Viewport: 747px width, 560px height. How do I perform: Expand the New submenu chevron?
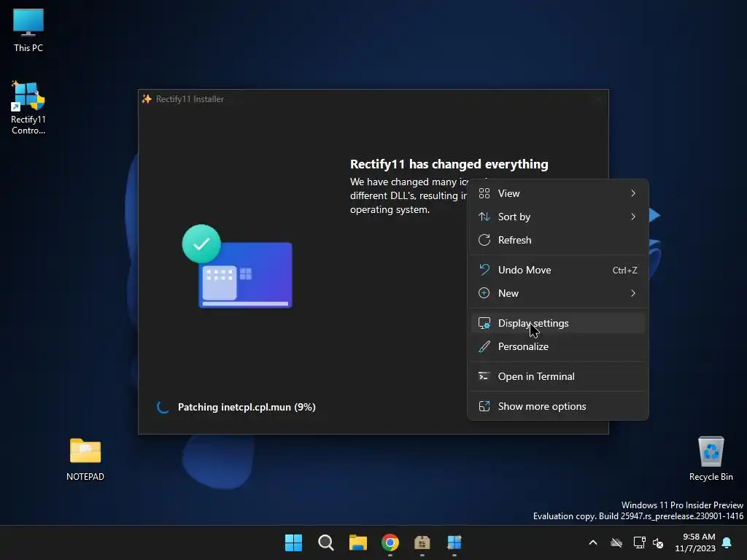(633, 293)
